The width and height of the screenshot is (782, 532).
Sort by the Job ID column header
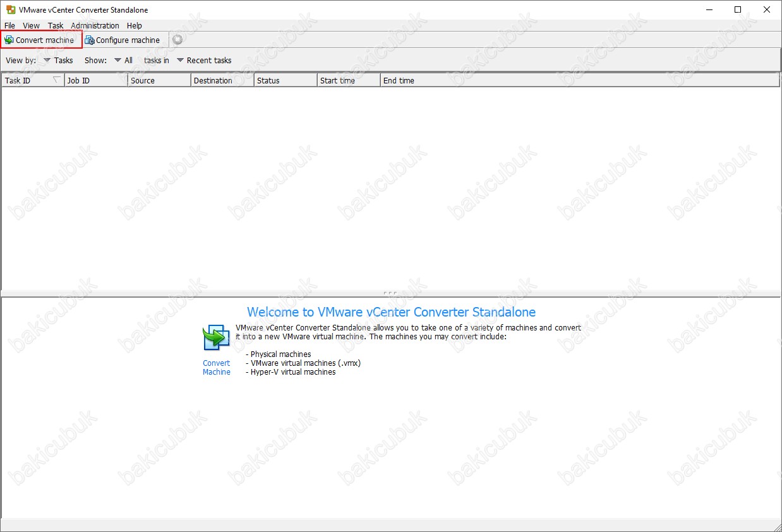point(96,80)
